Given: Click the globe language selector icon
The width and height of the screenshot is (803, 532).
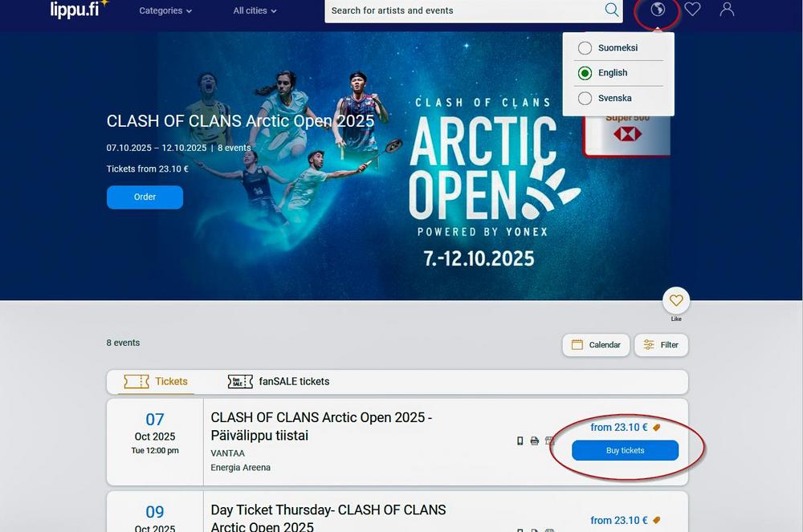Looking at the screenshot, I should 658,9.
